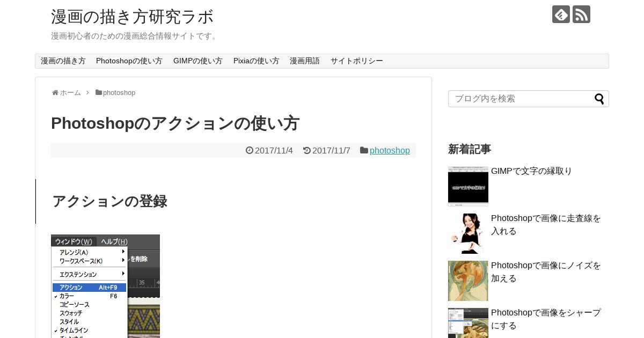Screen dimensions: 644x338
Task: Click the search magnifier icon
Action: click(599, 99)
